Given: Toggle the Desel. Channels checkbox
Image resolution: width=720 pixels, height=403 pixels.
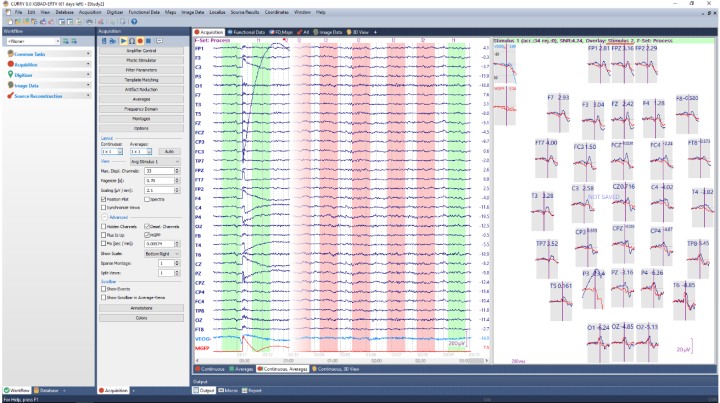Looking at the screenshot, I should tap(147, 226).
